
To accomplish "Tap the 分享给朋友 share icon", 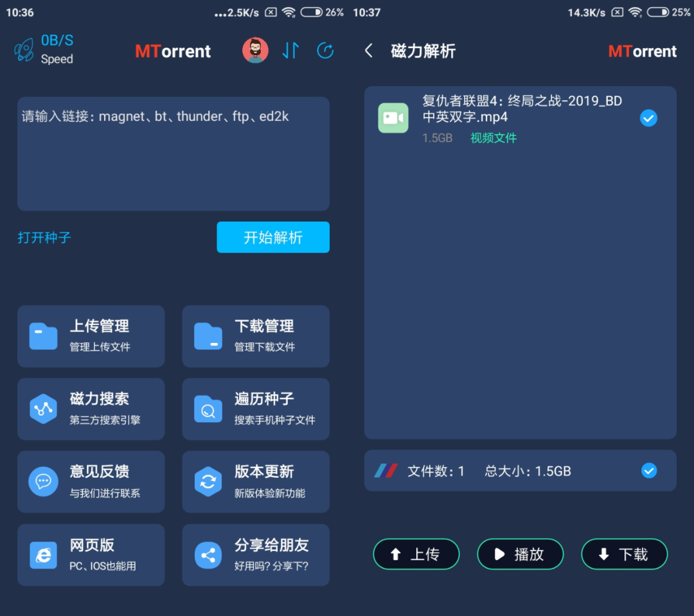I will click(208, 554).
